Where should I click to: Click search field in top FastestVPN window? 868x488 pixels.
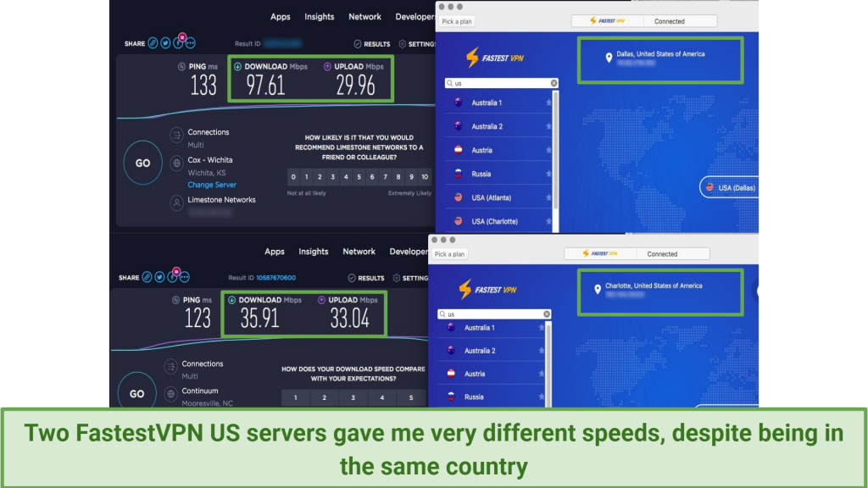pos(501,83)
